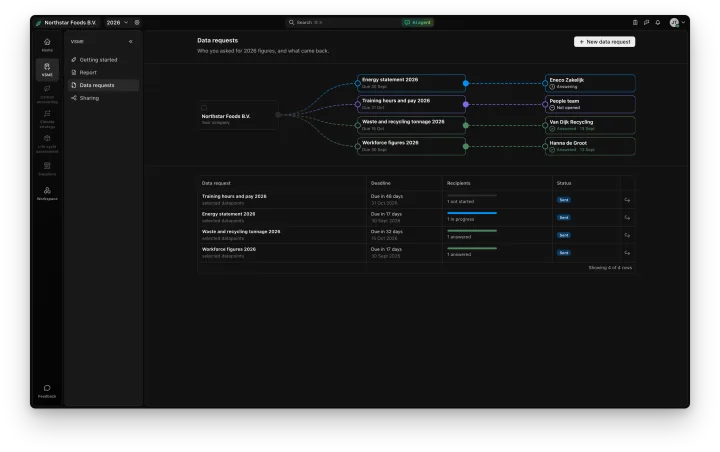Image resolution: width=720 pixels, height=452 pixels.
Task: Click the Training hours recipients progress bar
Action: pyautogui.click(x=472, y=195)
